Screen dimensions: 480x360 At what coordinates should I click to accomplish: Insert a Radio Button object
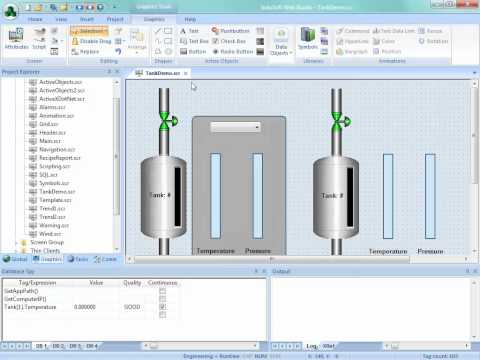click(x=232, y=52)
